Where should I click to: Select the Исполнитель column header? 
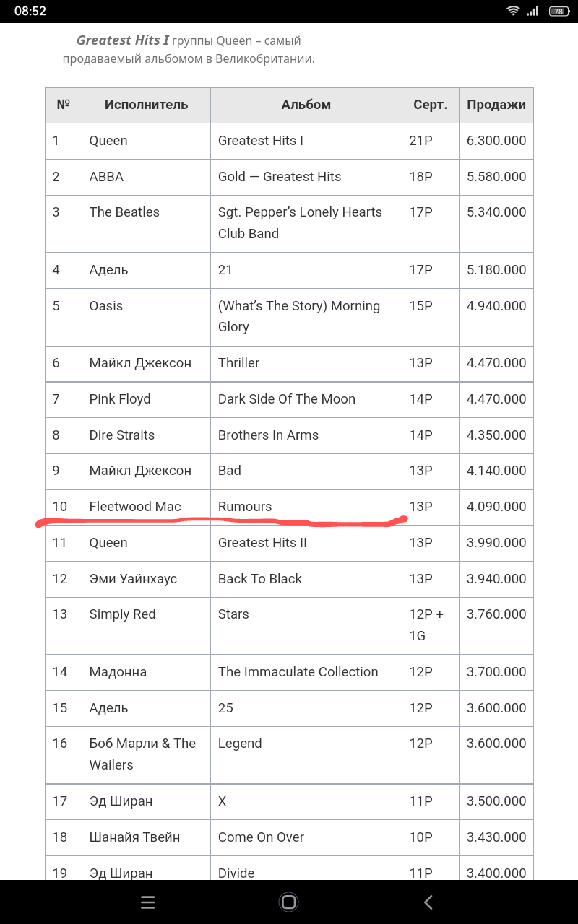(146, 105)
